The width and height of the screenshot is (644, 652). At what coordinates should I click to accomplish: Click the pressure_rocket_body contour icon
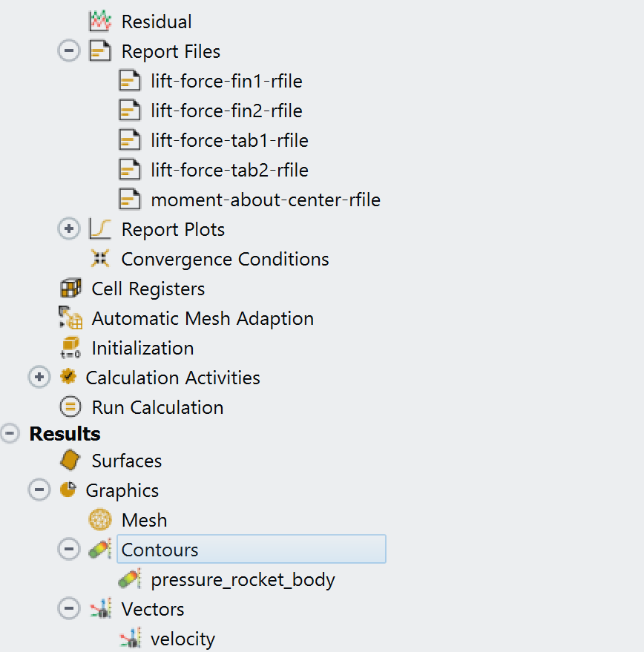[x=129, y=579]
